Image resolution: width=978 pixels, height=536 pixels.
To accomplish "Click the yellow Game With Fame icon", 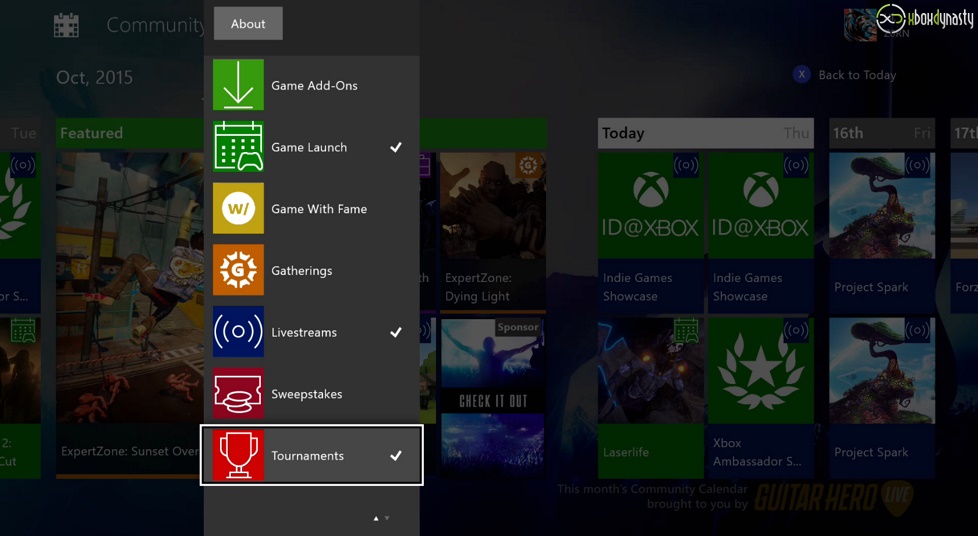I will (238, 208).
